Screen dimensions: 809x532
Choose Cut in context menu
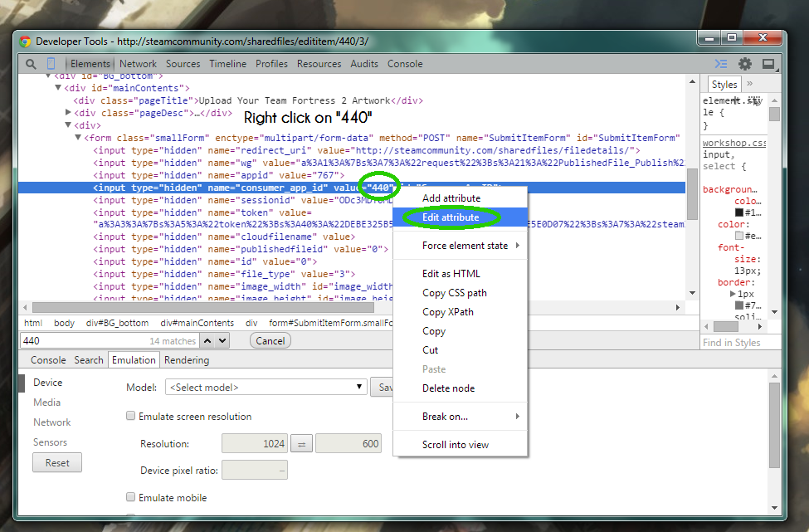[x=461, y=350]
